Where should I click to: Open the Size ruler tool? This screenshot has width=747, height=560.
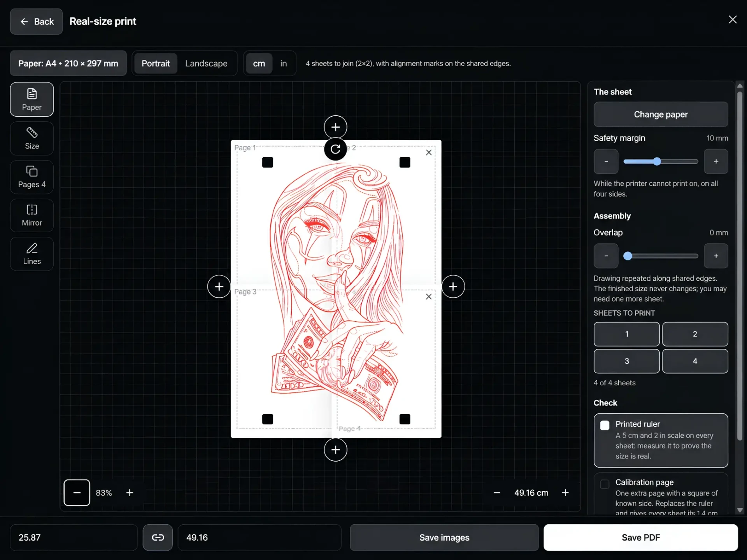[x=32, y=138]
